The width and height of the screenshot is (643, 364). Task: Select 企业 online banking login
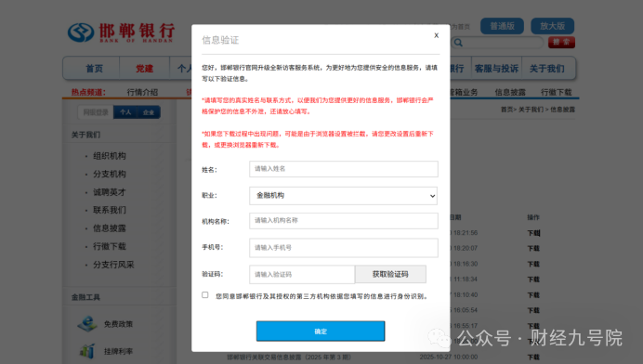(149, 112)
